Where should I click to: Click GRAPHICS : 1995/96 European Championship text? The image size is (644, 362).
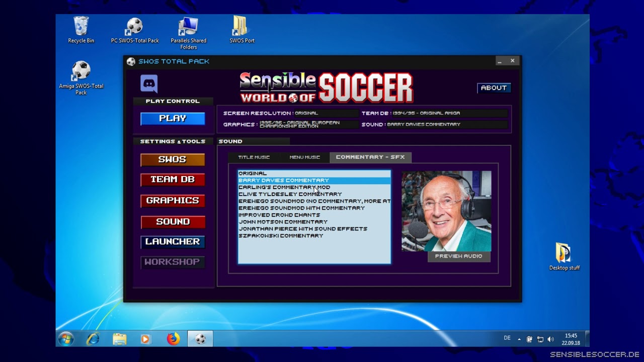click(281, 125)
